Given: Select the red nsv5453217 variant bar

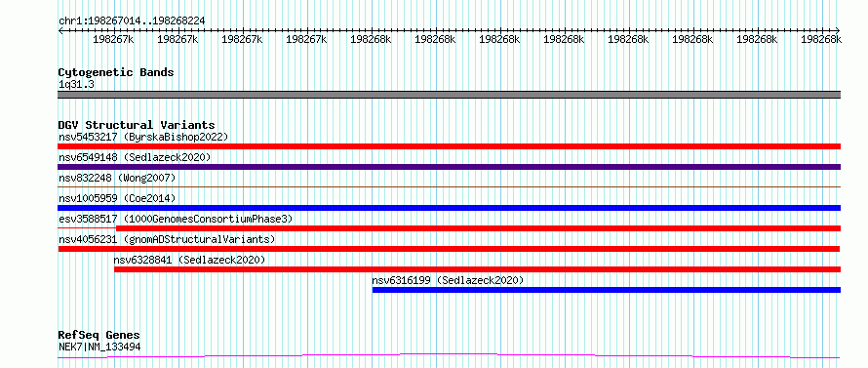Looking at the screenshot, I should 450,146.
